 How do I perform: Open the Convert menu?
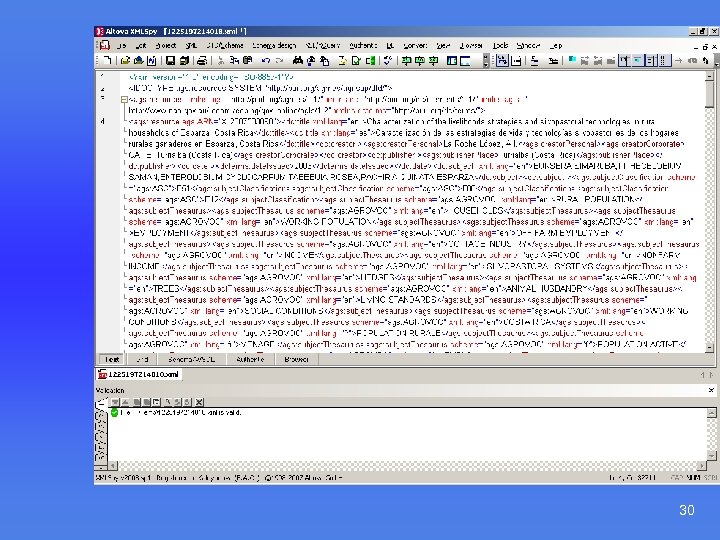[x=416, y=45]
